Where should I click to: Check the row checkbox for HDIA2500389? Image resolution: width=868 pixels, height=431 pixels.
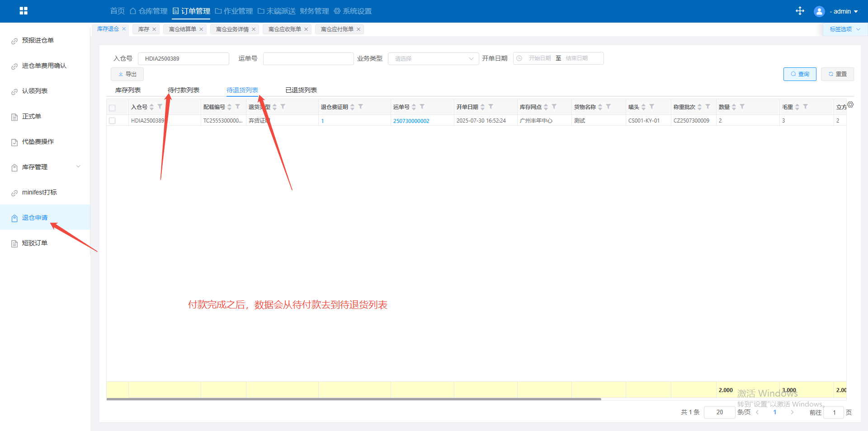click(112, 121)
